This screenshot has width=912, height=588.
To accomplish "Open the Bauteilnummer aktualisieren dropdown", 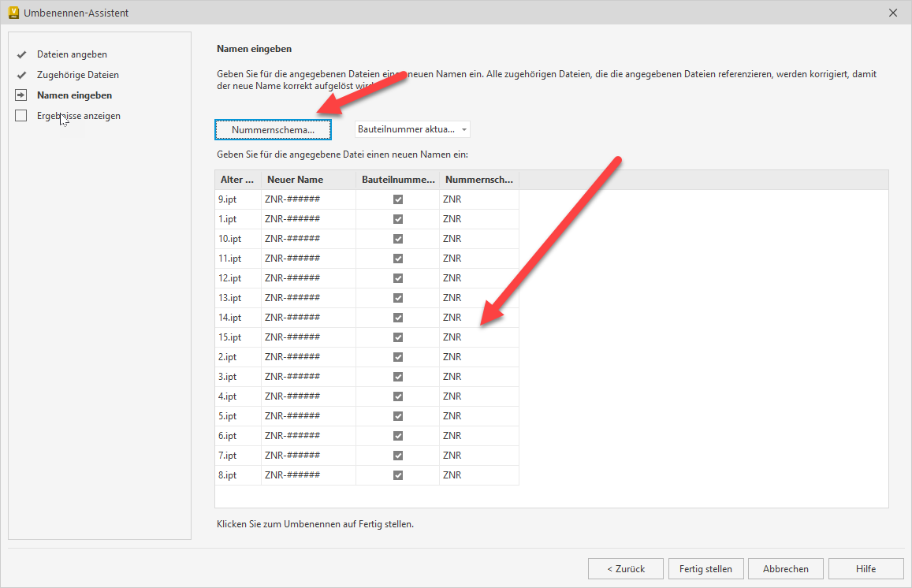I will tap(412, 129).
